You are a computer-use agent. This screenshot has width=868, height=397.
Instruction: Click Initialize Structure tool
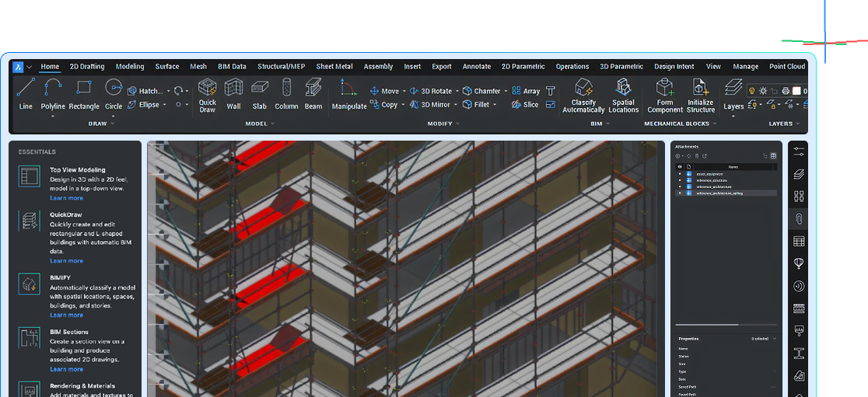click(x=701, y=95)
